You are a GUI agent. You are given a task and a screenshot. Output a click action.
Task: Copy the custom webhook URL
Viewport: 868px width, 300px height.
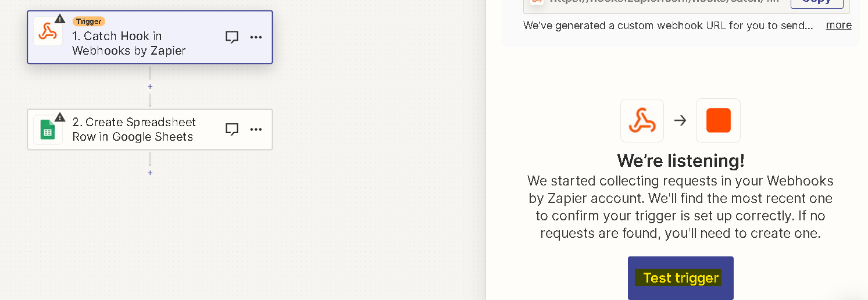coord(817,2)
